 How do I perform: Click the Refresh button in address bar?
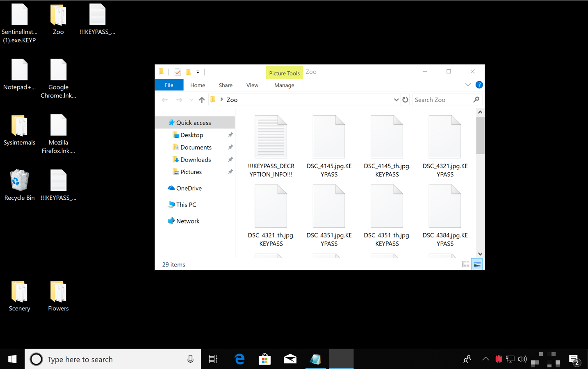tap(405, 100)
